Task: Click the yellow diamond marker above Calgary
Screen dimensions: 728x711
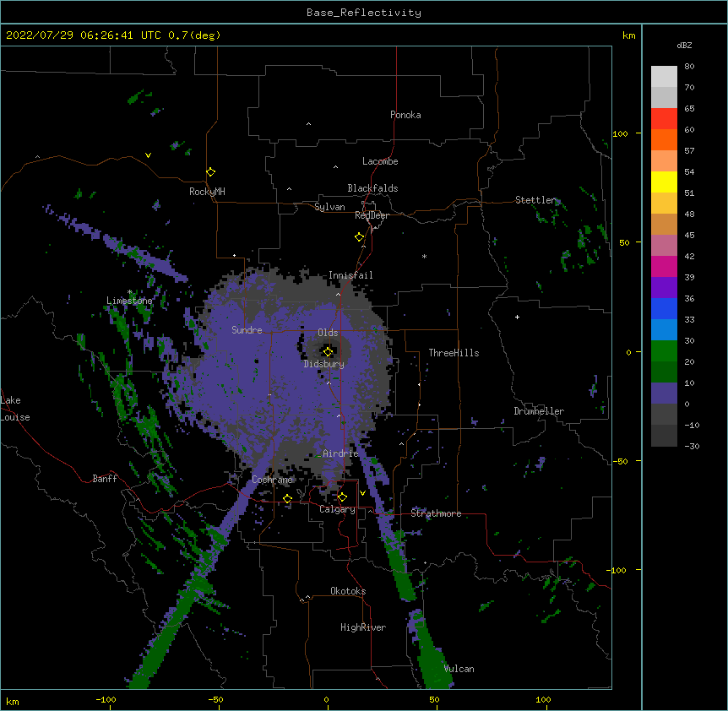Action: (342, 497)
